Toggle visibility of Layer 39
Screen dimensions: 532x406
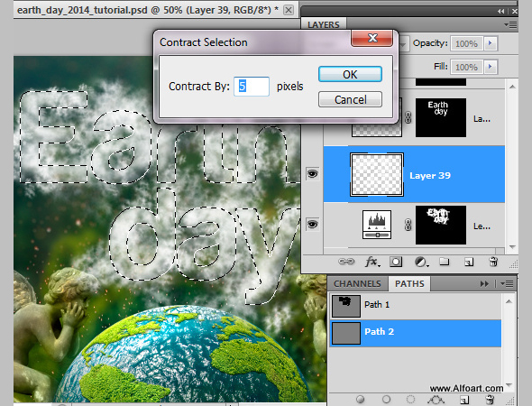312,174
